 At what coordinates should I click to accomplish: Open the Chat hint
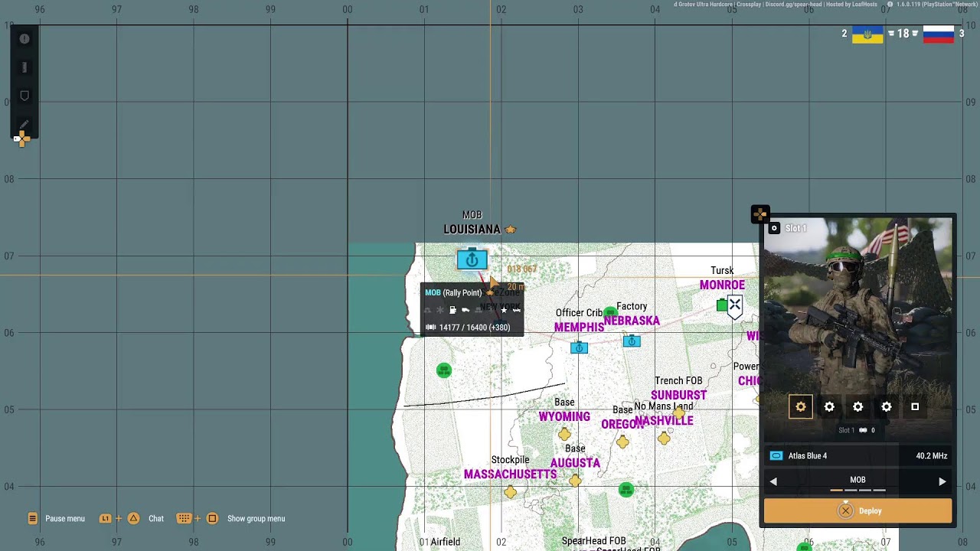click(x=132, y=519)
